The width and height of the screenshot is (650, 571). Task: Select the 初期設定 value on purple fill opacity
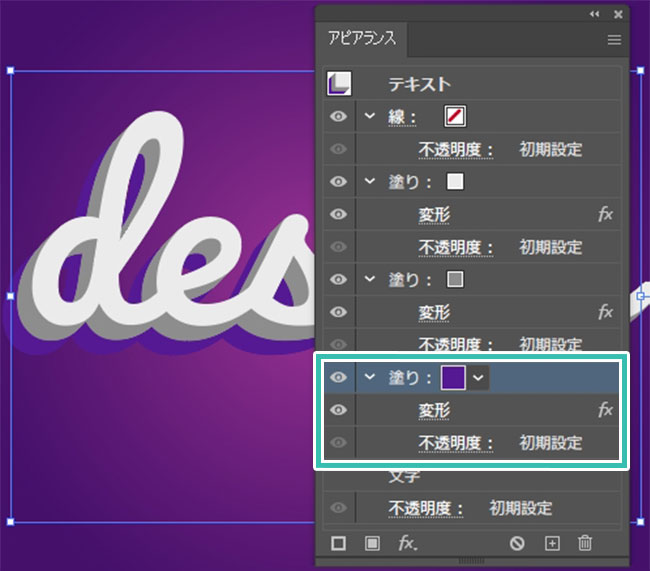pyautogui.click(x=551, y=443)
